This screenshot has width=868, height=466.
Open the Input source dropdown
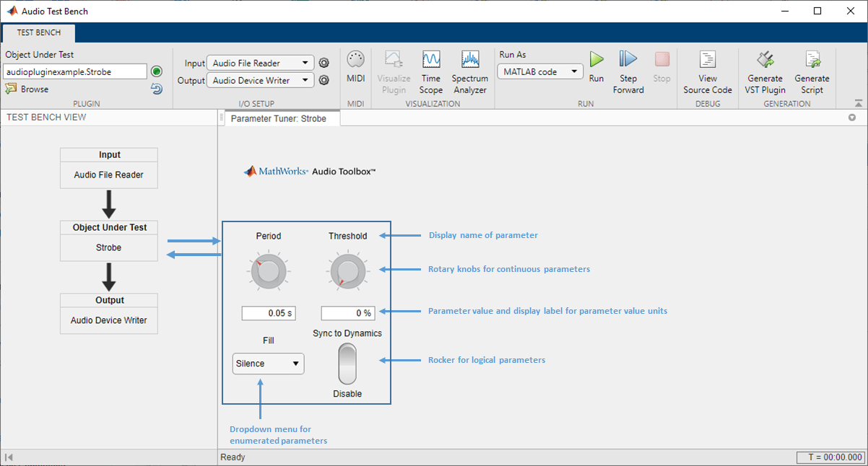point(260,63)
